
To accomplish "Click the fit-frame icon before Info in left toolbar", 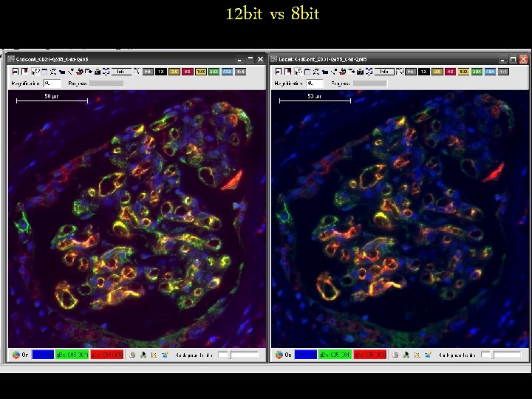I will [106, 72].
